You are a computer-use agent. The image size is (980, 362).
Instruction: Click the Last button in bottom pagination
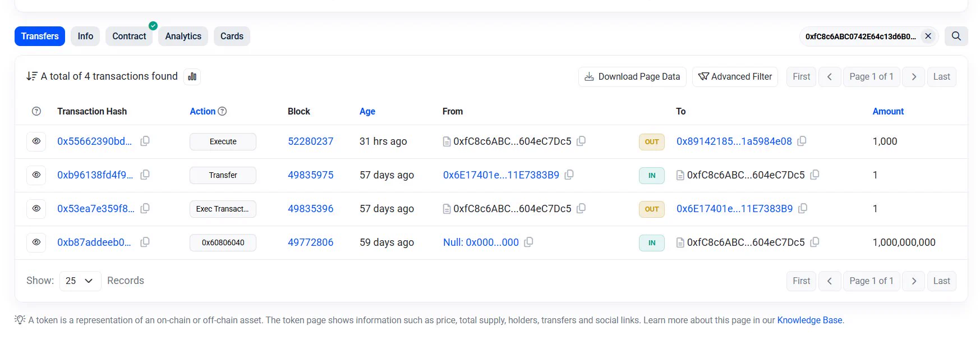(x=941, y=281)
